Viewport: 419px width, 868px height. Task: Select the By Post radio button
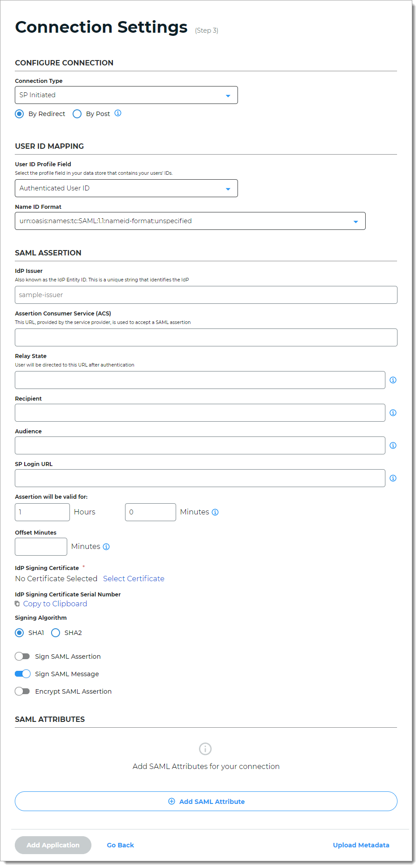tap(77, 114)
